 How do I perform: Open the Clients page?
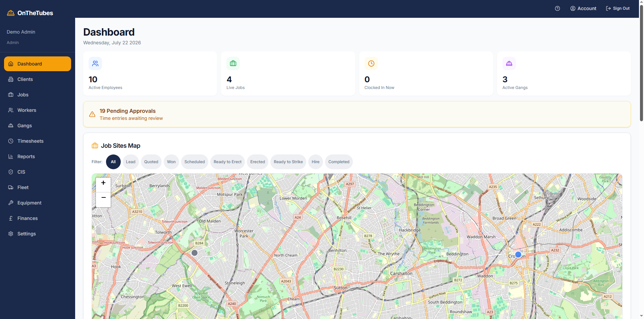(38, 79)
